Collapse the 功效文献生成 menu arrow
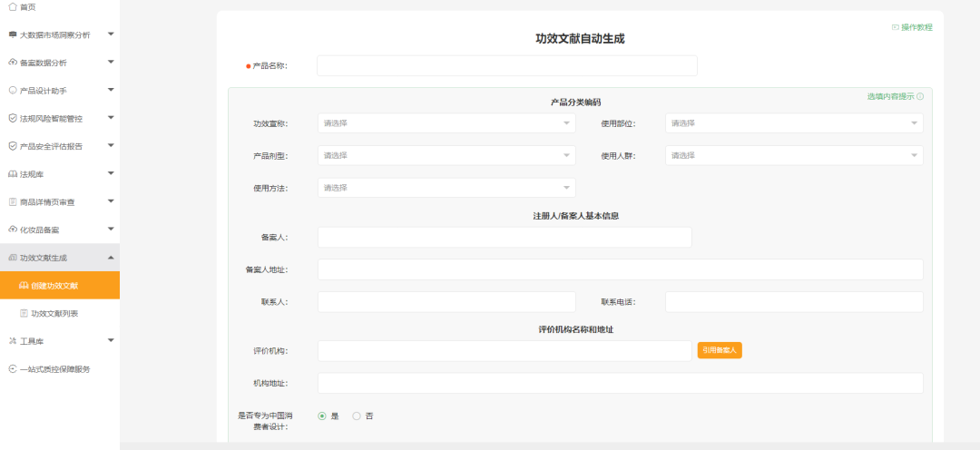This screenshot has height=450, width=980. pos(111,257)
